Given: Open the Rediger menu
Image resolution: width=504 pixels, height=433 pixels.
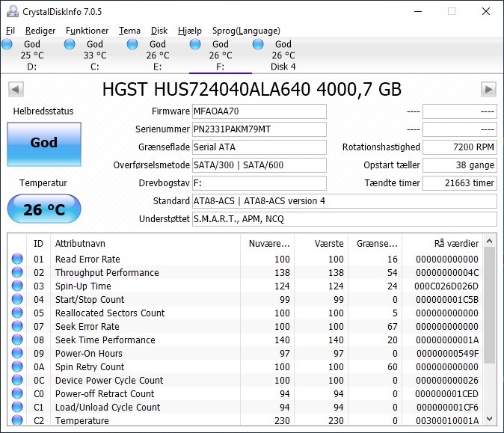Looking at the screenshot, I should [40, 31].
